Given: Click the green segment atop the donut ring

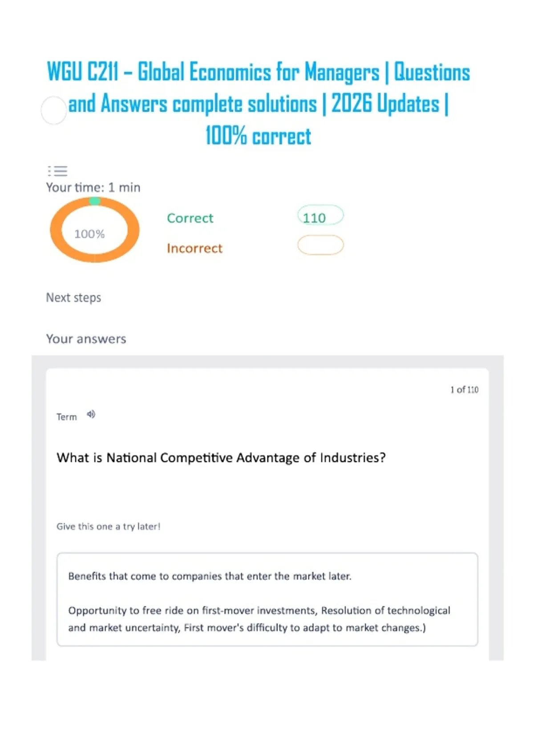Looking at the screenshot, I should (94, 201).
